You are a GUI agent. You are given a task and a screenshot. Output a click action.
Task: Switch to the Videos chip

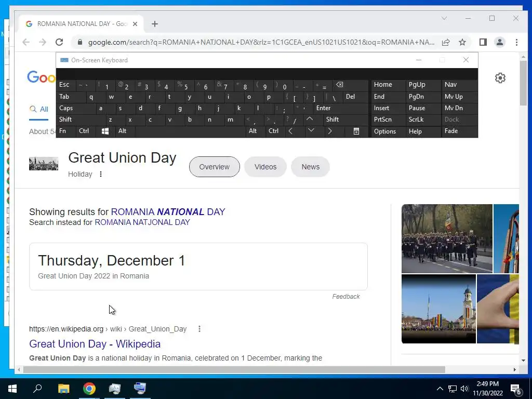pyautogui.click(x=265, y=167)
